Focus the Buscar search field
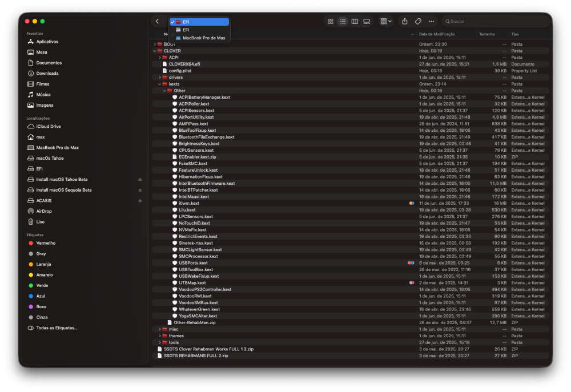Screen dimensions: 571x392 495,22
